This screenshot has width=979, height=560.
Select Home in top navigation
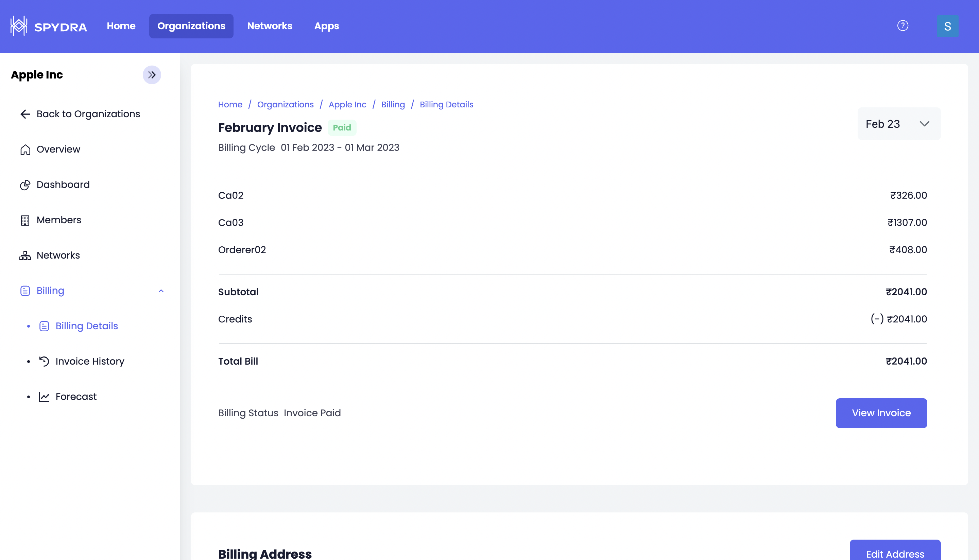(121, 26)
